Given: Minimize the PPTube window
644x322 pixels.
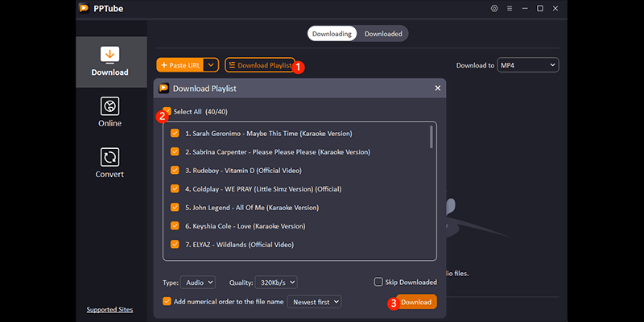Looking at the screenshot, I should pyautogui.click(x=525, y=8).
